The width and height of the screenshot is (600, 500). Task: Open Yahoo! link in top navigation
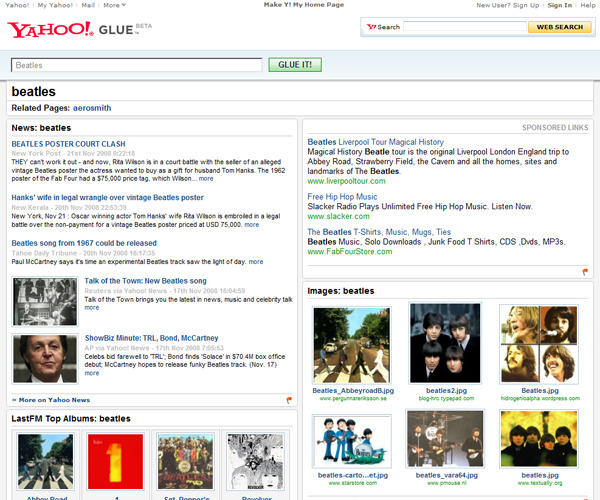pyautogui.click(x=17, y=5)
